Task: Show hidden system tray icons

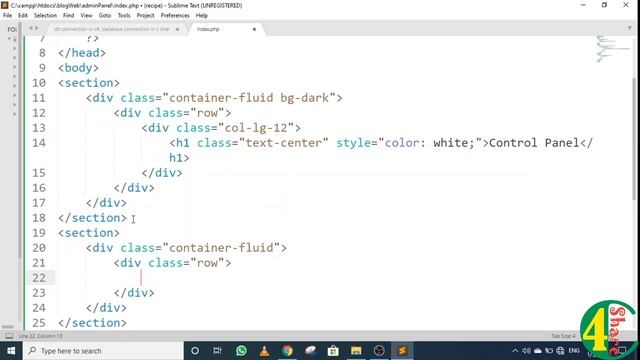Action: click(x=515, y=351)
